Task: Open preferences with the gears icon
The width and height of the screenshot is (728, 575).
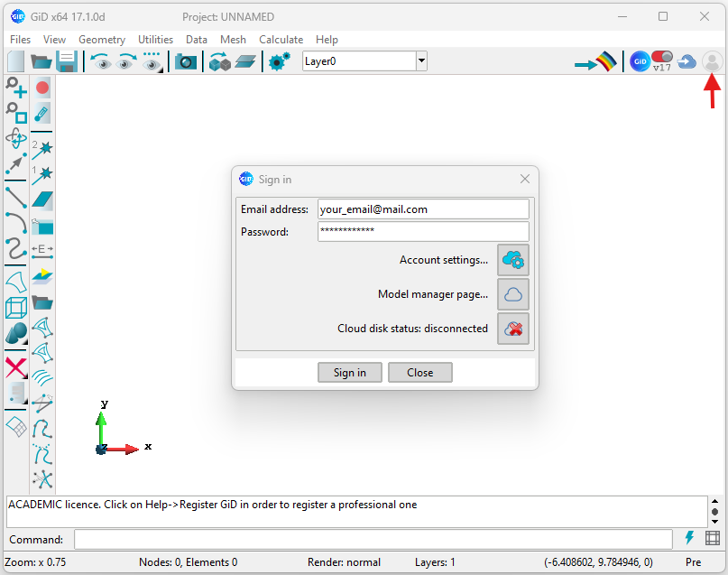Action: click(x=279, y=61)
